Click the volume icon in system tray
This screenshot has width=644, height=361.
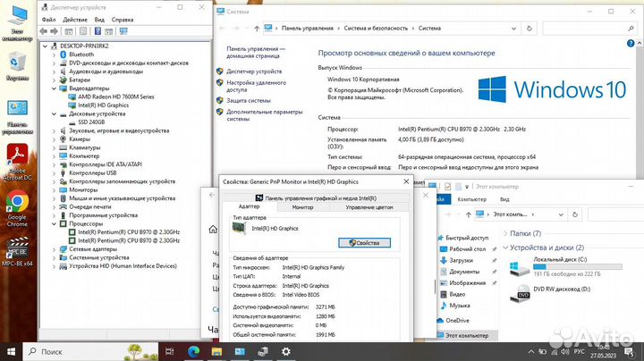coord(565,351)
